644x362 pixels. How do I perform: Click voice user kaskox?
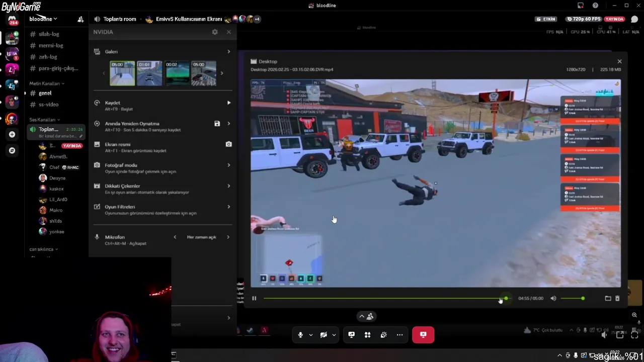click(x=55, y=189)
